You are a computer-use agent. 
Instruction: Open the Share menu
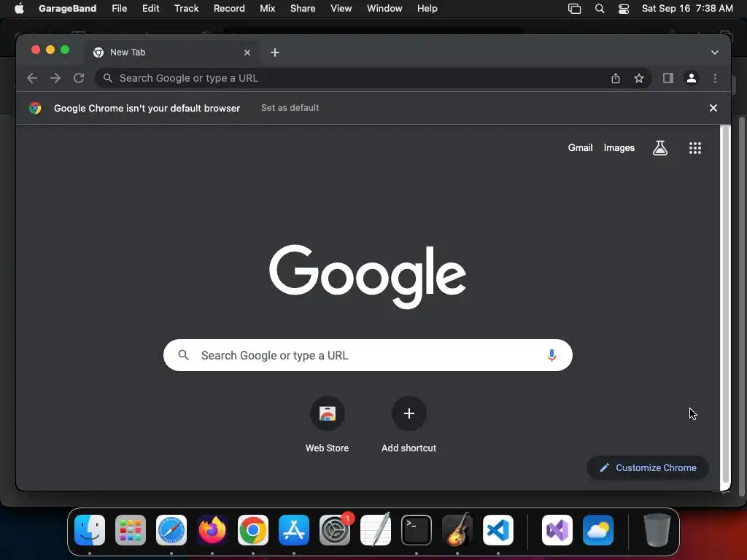tap(303, 8)
